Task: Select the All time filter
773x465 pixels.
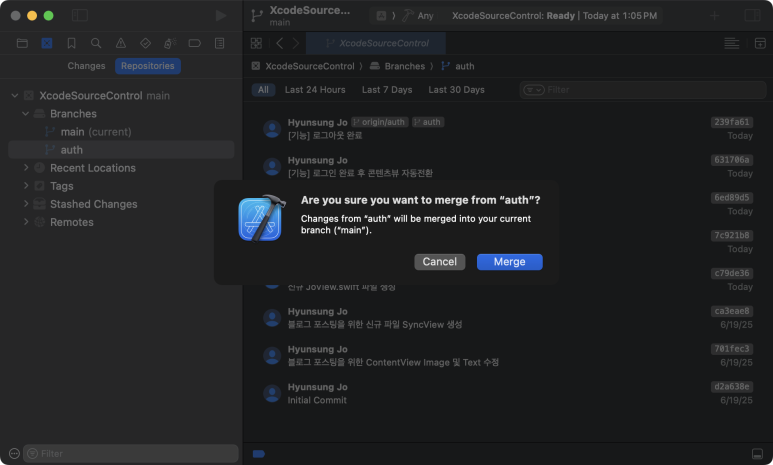Action: [263, 90]
